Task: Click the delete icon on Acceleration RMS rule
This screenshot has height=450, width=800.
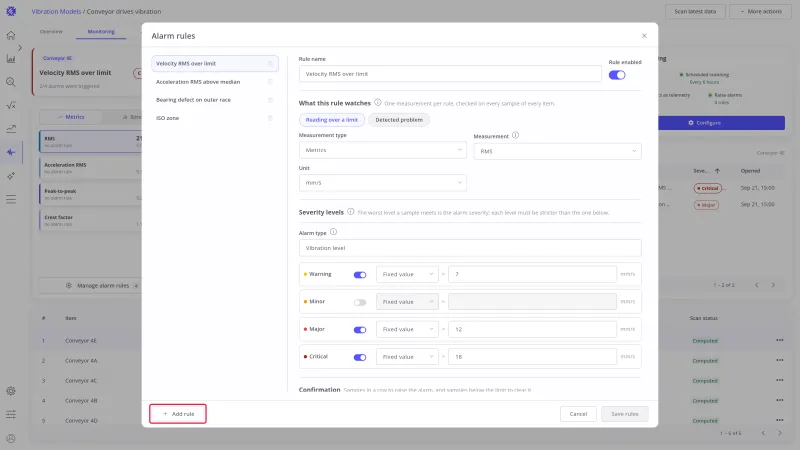Action: 270,82
